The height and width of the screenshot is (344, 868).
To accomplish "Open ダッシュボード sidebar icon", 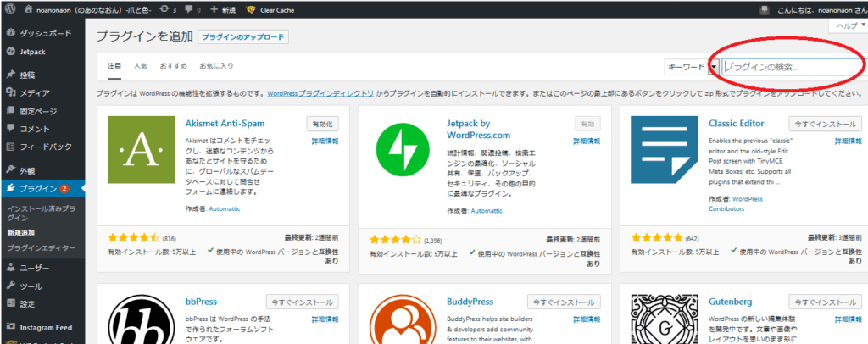I will 10,33.
